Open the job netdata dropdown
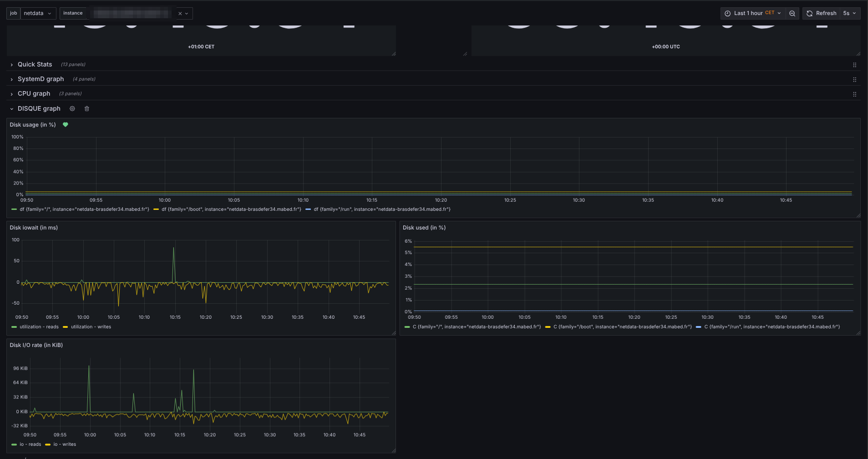This screenshot has width=868, height=459. point(37,14)
